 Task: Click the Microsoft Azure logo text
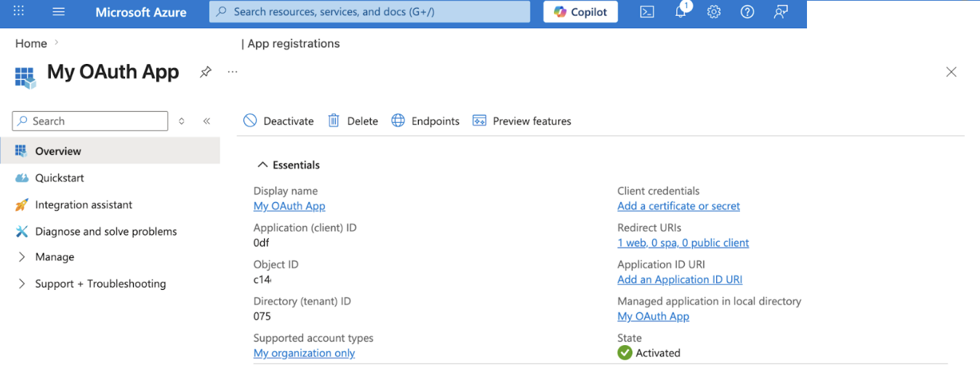click(x=141, y=12)
